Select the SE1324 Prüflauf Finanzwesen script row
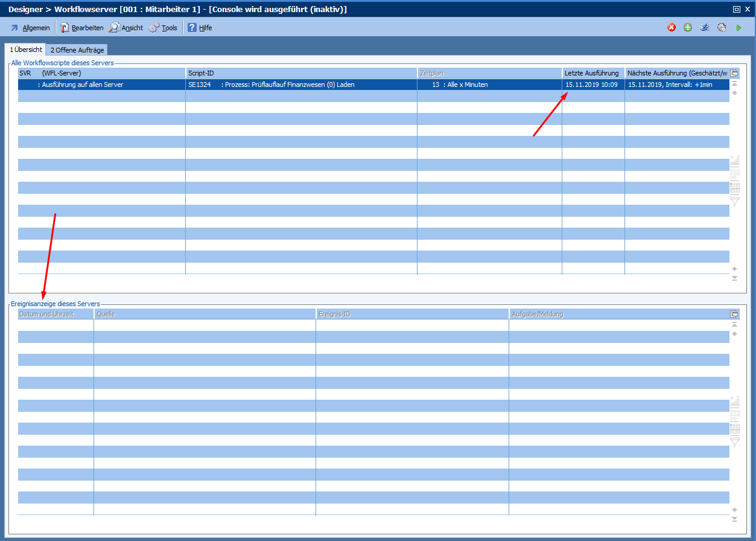This screenshot has width=756, height=541. point(300,85)
